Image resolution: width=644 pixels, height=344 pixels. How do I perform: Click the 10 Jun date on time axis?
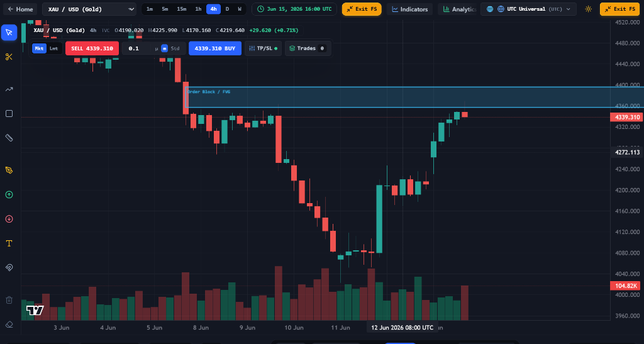point(294,328)
